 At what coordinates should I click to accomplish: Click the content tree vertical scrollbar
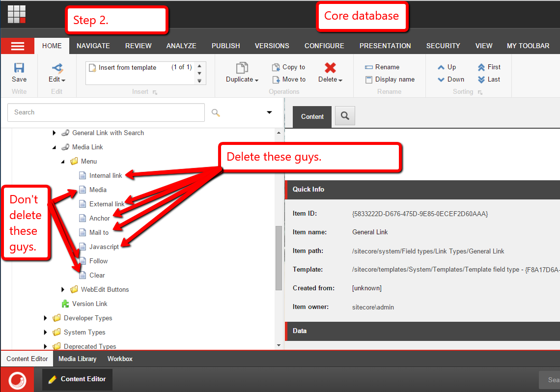click(x=279, y=257)
